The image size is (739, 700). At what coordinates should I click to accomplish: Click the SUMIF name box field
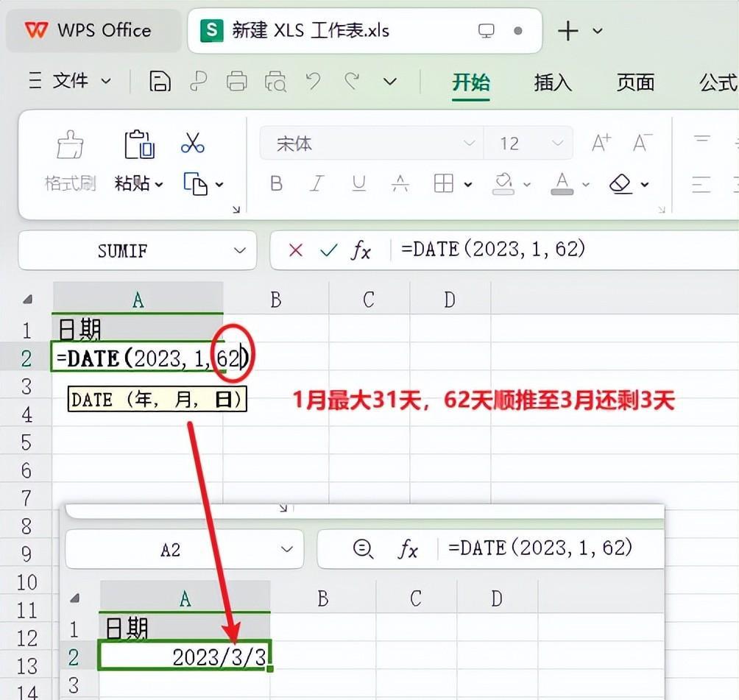(122, 250)
